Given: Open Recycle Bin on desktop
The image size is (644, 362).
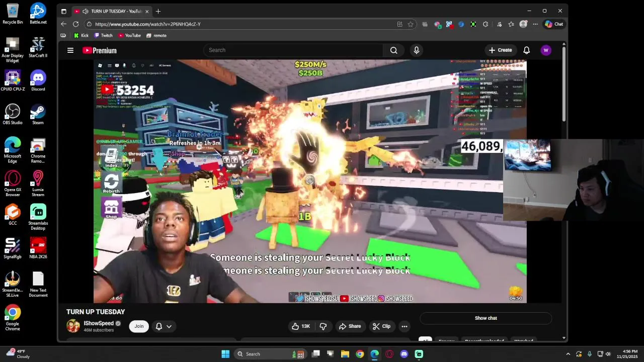Looking at the screenshot, I should point(13,14).
